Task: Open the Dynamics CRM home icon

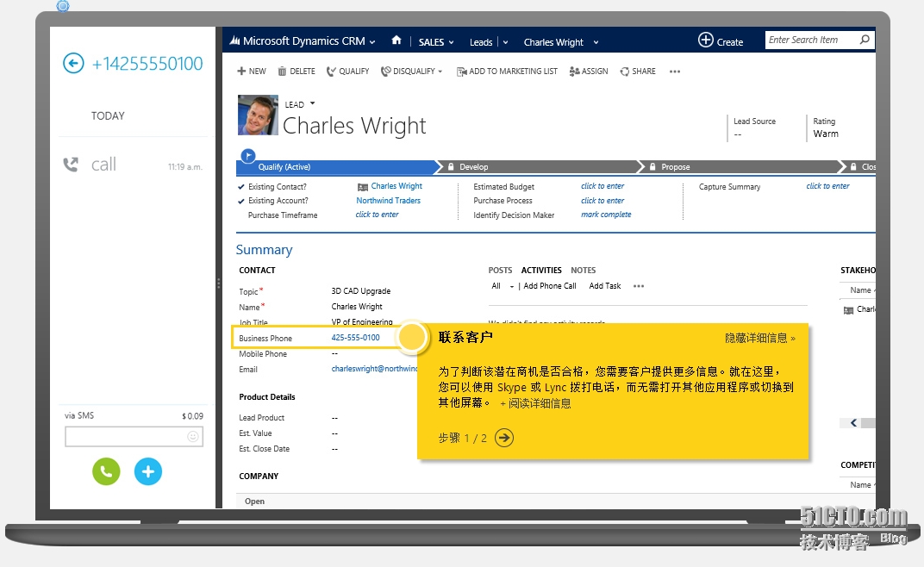Action: pyautogui.click(x=396, y=40)
